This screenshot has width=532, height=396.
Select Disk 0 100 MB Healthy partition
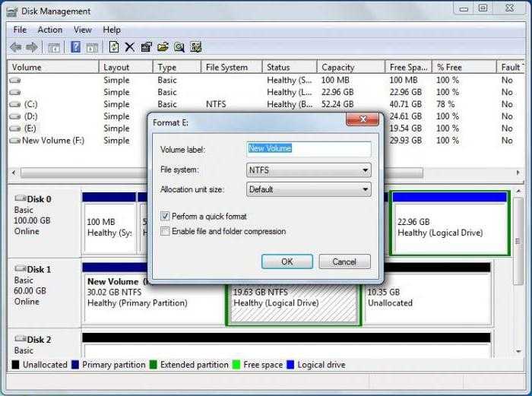pos(109,223)
